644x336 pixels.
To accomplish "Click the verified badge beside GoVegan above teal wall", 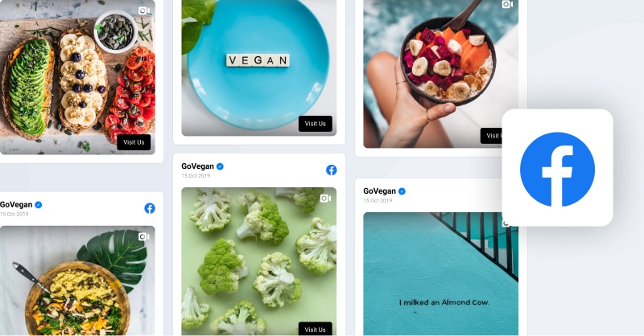I will click(x=402, y=191).
